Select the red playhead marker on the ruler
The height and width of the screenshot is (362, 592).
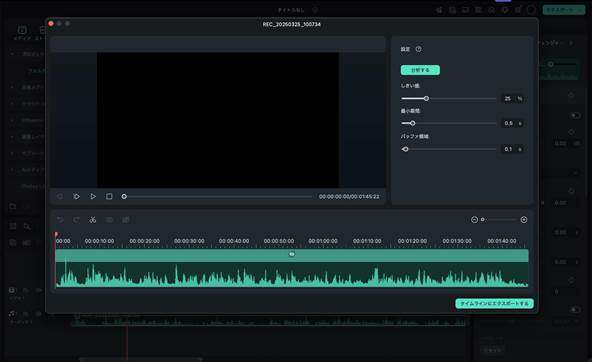tap(56, 235)
